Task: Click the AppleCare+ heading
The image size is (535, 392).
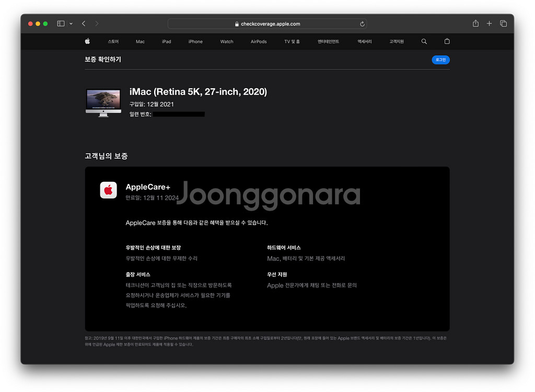Action: click(x=148, y=187)
